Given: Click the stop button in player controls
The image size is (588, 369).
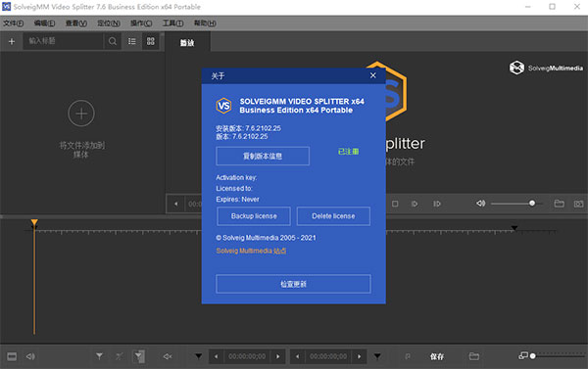Looking at the screenshot, I should pyautogui.click(x=395, y=204).
